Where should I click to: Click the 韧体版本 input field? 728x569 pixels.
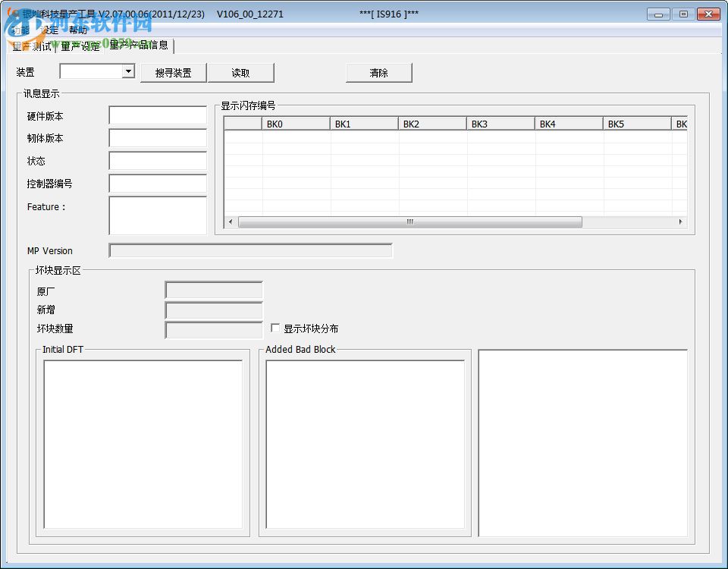coord(158,138)
